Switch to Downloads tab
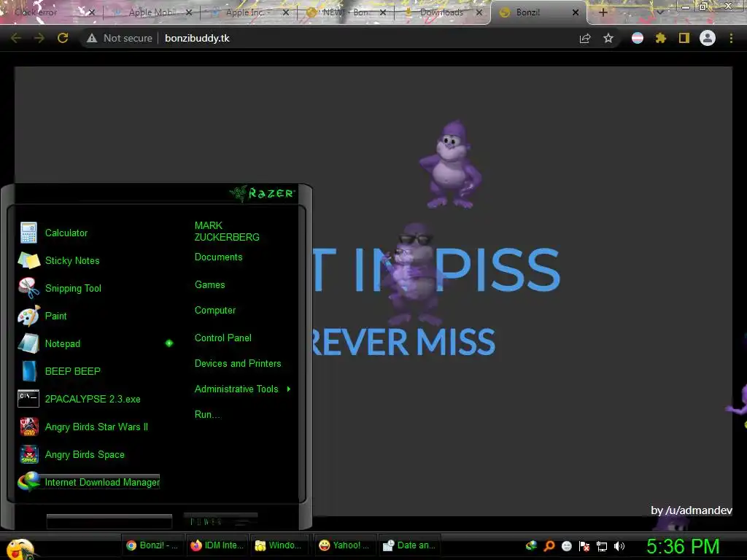747x560 pixels. 441,12
